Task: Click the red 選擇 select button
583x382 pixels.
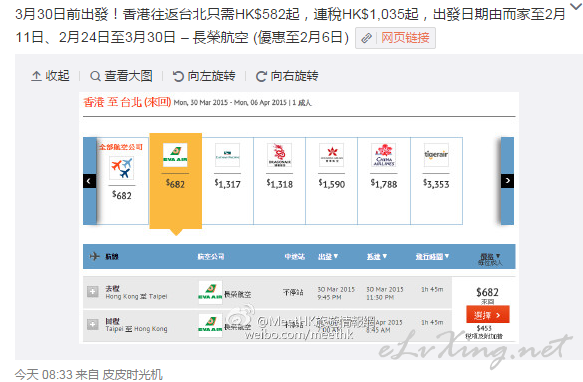Action: [x=487, y=315]
